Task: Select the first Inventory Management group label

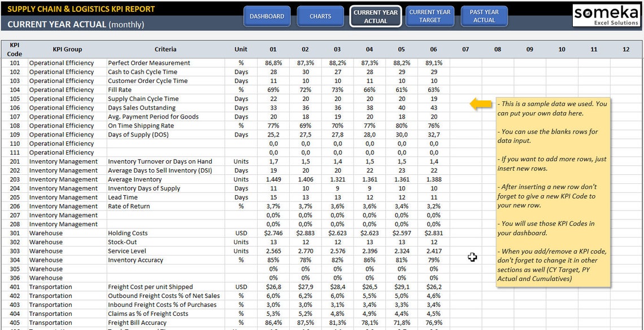Action: tap(63, 161)
